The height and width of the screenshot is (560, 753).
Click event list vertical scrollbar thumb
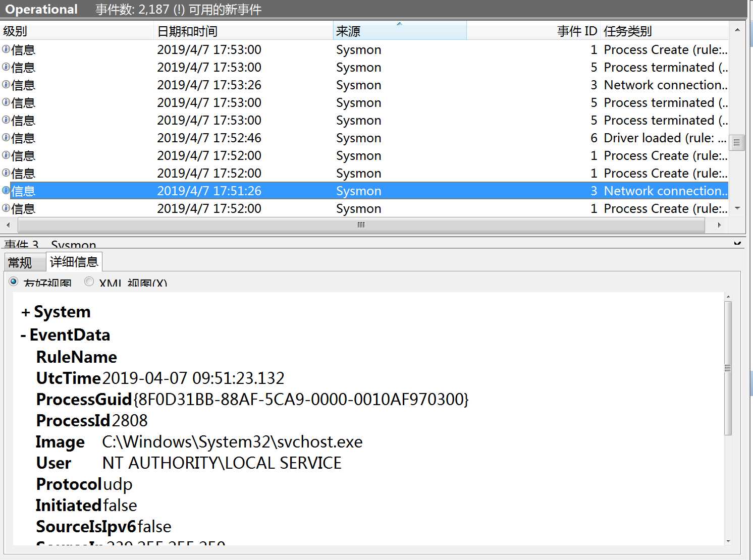coord(737,143)
